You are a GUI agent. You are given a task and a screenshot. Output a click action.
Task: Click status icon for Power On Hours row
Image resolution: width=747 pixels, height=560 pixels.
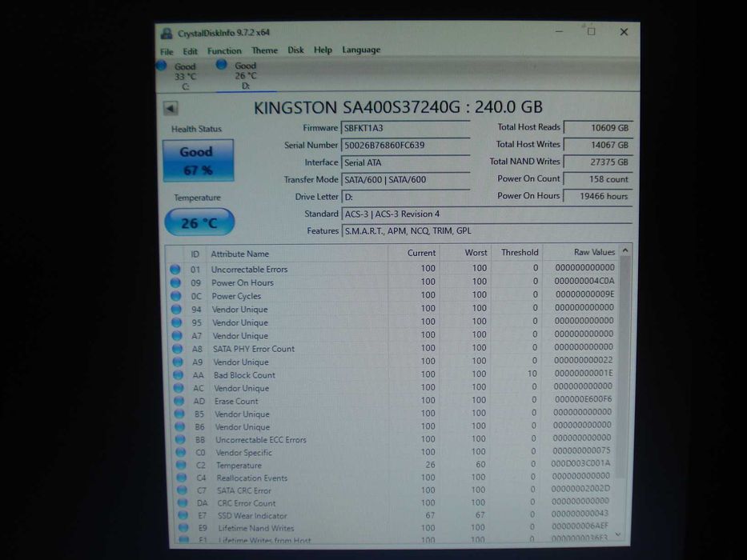(175, 283)
